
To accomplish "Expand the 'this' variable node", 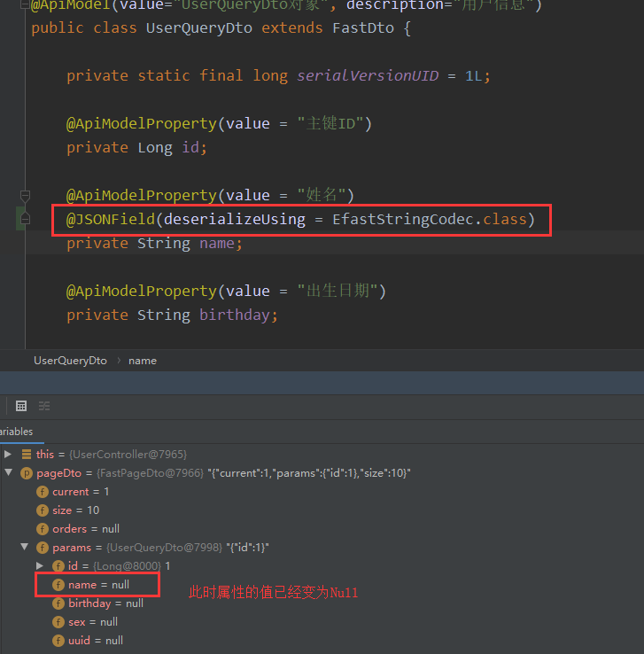I will tap(8, 454).
